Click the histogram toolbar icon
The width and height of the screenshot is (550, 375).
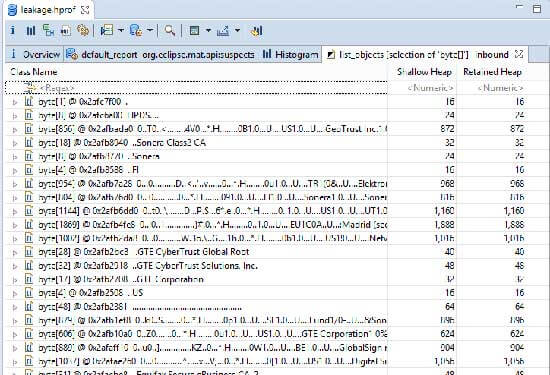tap(31, 31)
